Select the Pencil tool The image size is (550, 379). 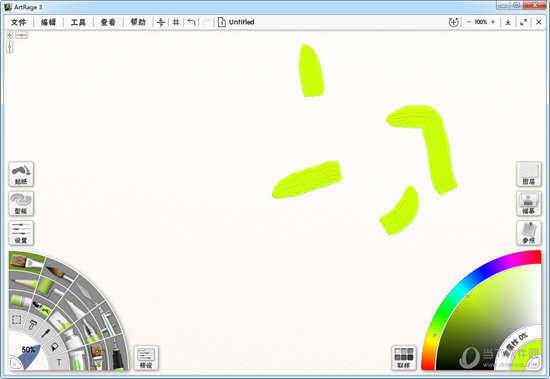click(25, 282)
